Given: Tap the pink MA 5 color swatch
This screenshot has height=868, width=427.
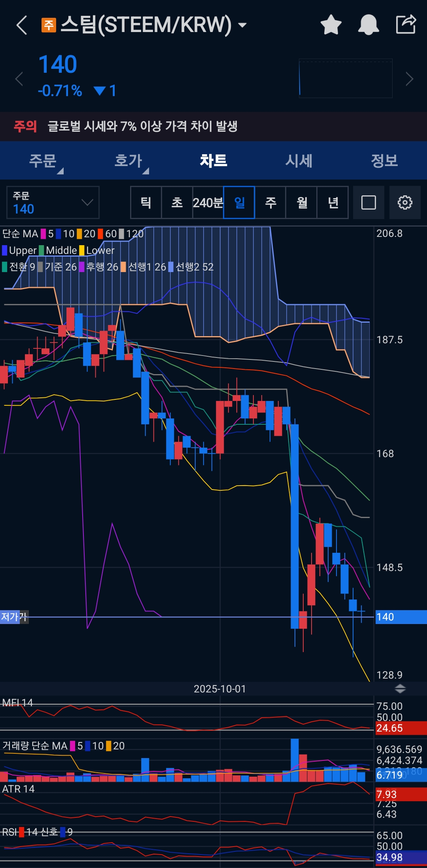Looking at the screenshot, I should click(x=43, y=234).
